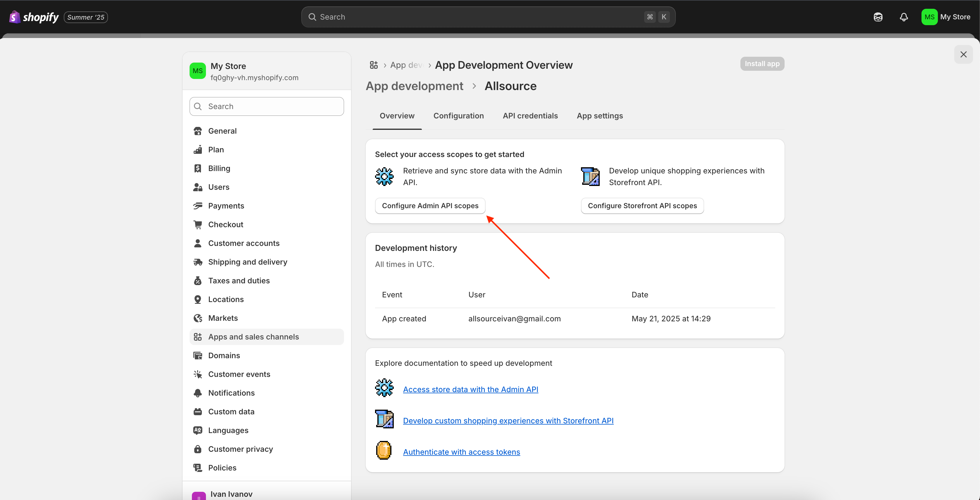Open Billing settings from sidebar
The image size is (980, 500).
pos(219,168)
